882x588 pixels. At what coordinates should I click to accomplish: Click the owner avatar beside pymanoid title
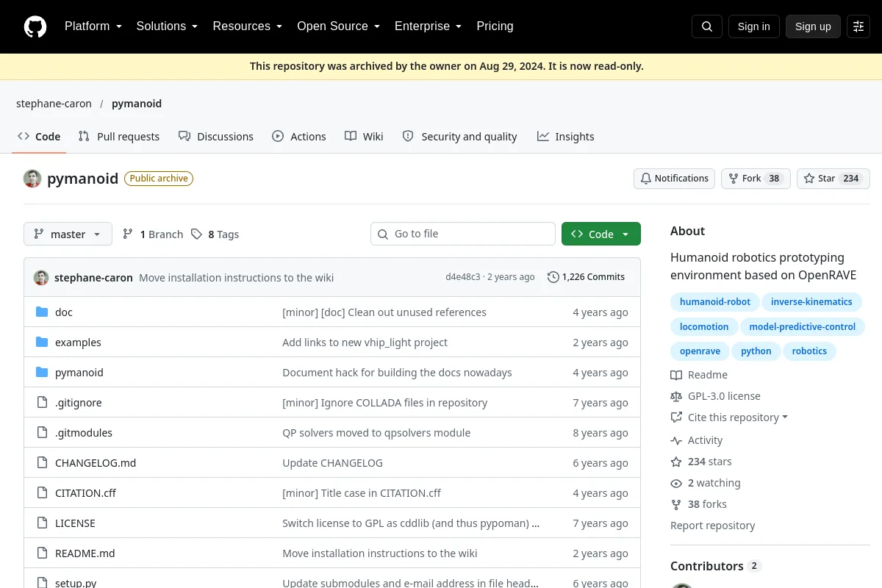pyautogui.click(x=32, y=179)
